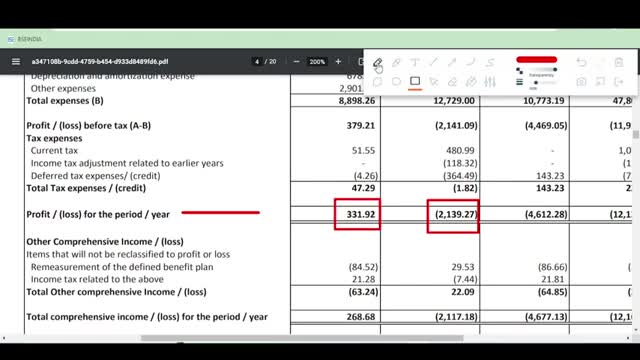Click the "Current tax" row label
This screenshot has height=360, width=640.
54,150
